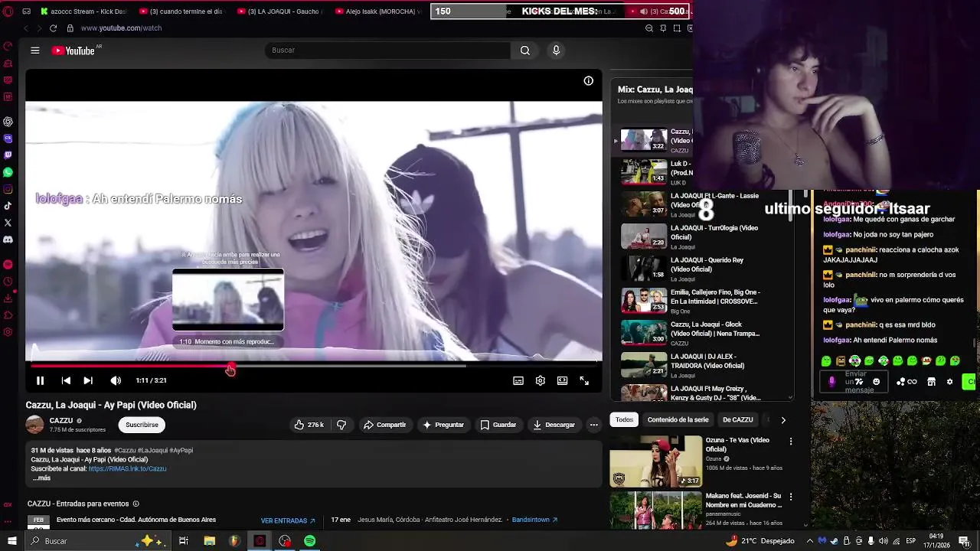This screenshot has height=551, width=980.
Task: Select Contenido de la serie chip
Action: click(678, 419)
